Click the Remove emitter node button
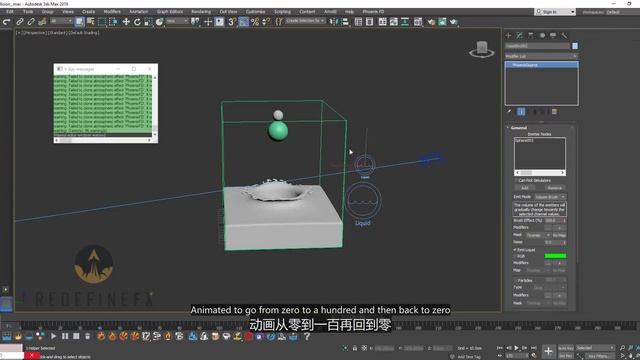The width and height of the screenshot is (640, 360). pyautogui.click(x=554, y=188)
